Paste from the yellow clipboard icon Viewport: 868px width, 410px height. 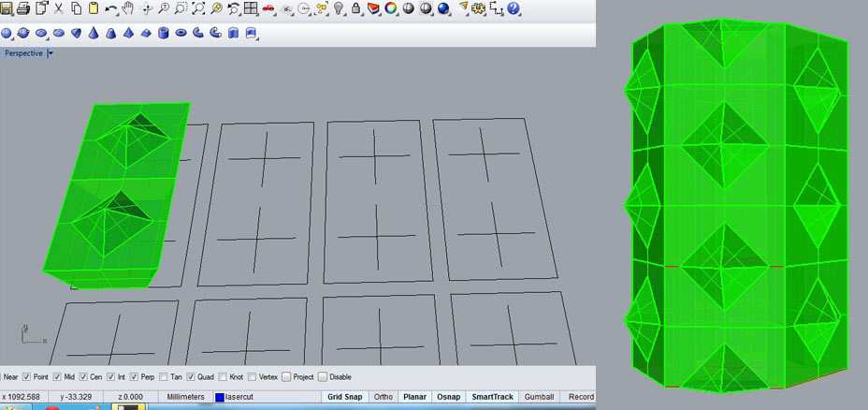click(94, 8)
